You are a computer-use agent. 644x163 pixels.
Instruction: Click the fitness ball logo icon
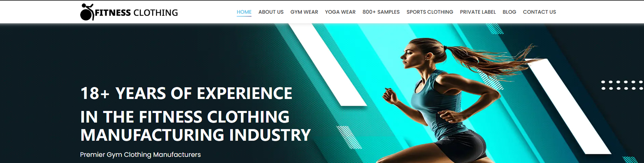[x=87, y=12]
